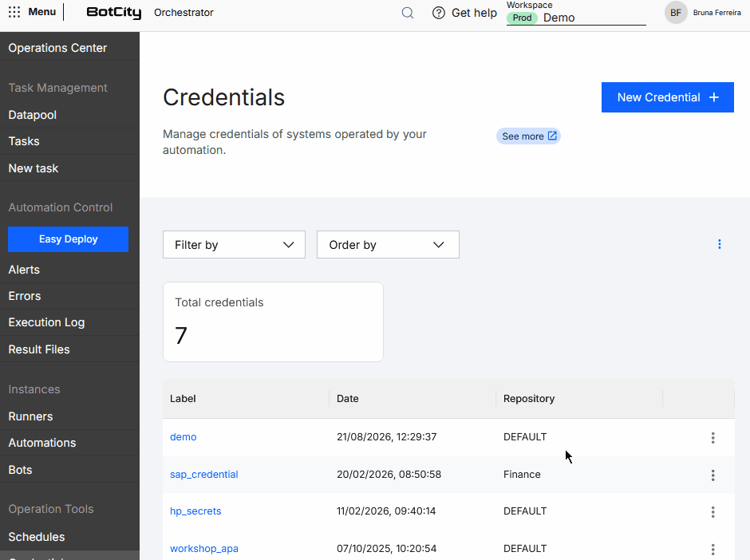Open the demo credential link

[184, 437]
